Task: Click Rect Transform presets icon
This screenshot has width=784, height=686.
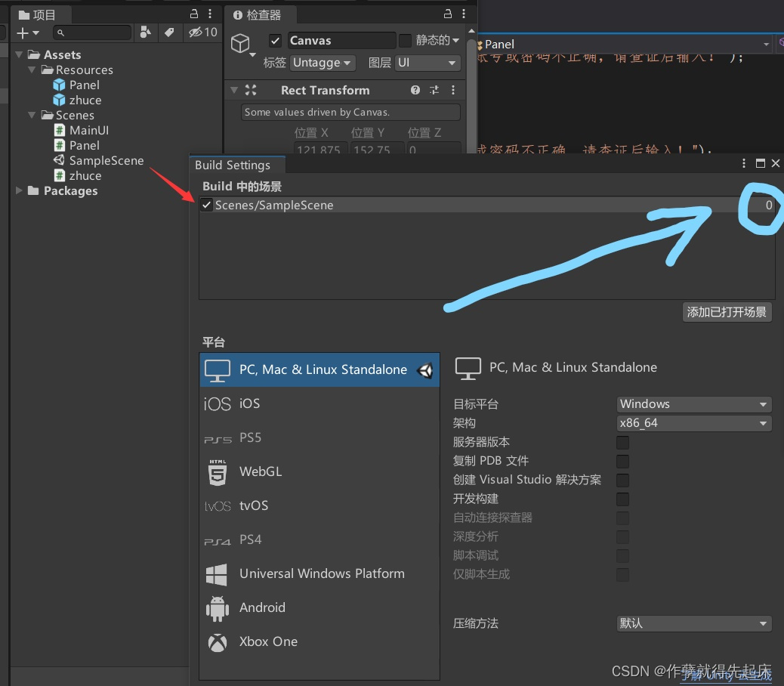Action: point(434,90)
